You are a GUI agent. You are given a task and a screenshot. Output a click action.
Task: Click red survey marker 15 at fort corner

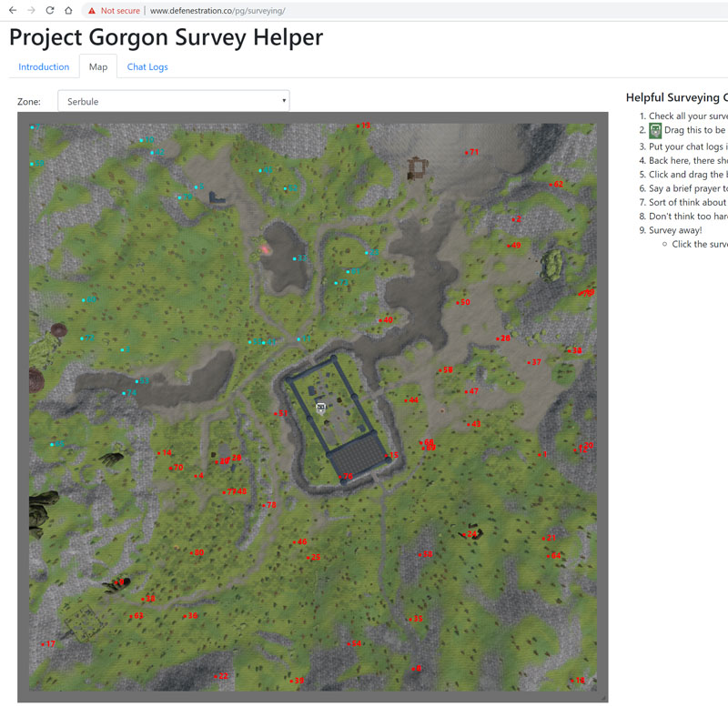[x=391, y=455]
